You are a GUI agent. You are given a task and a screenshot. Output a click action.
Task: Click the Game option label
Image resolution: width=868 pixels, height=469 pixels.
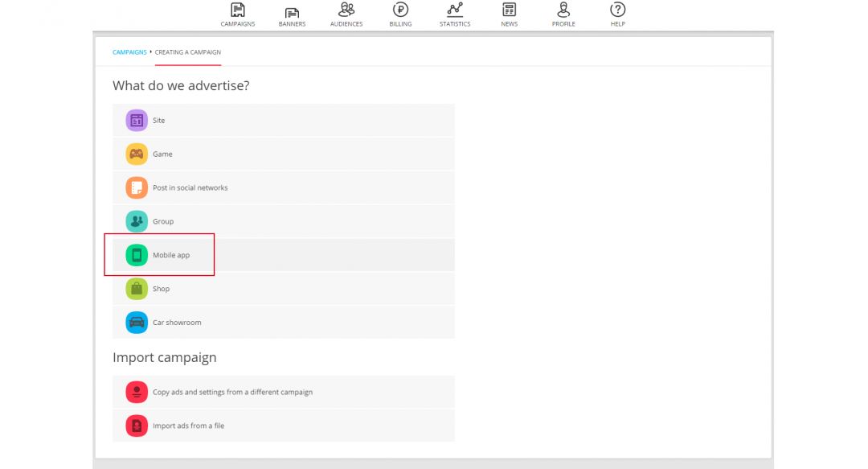(x=162, y=154)
